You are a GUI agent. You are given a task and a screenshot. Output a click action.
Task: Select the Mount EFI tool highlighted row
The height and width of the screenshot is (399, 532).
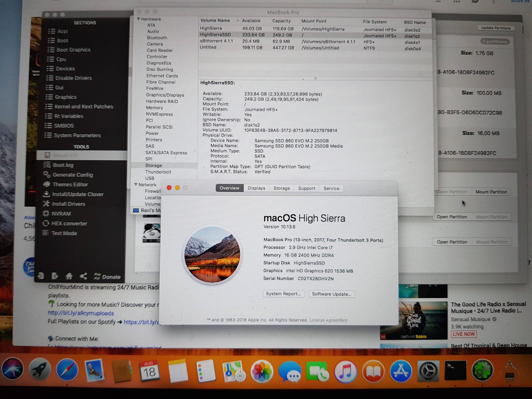coord(82,155)
